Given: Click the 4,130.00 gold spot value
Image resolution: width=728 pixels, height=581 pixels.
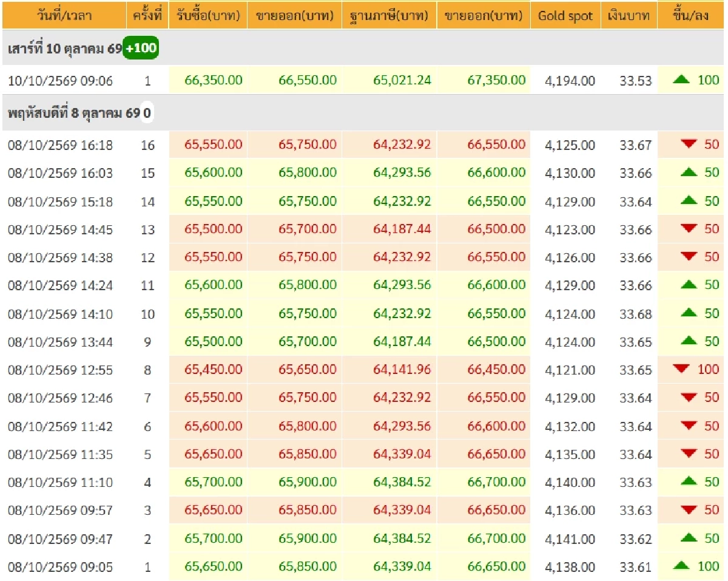Looking at the screenshot, I should coord(570,174).
